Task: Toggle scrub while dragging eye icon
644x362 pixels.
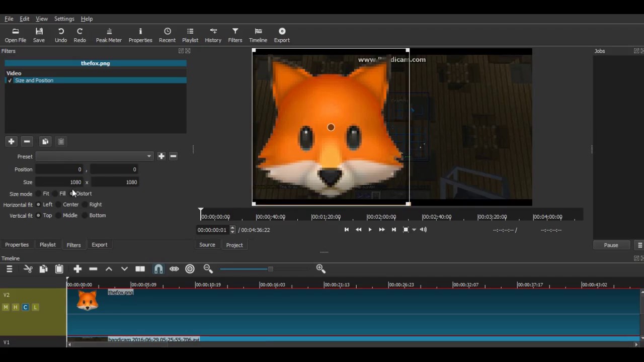Action: pyautogui.click(x=174, y=269)
